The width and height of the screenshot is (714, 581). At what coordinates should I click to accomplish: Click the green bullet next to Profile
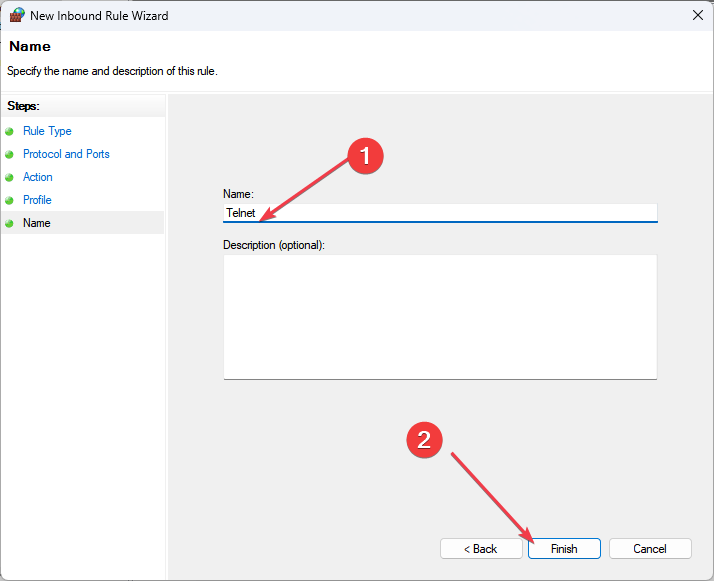(10, 201)
